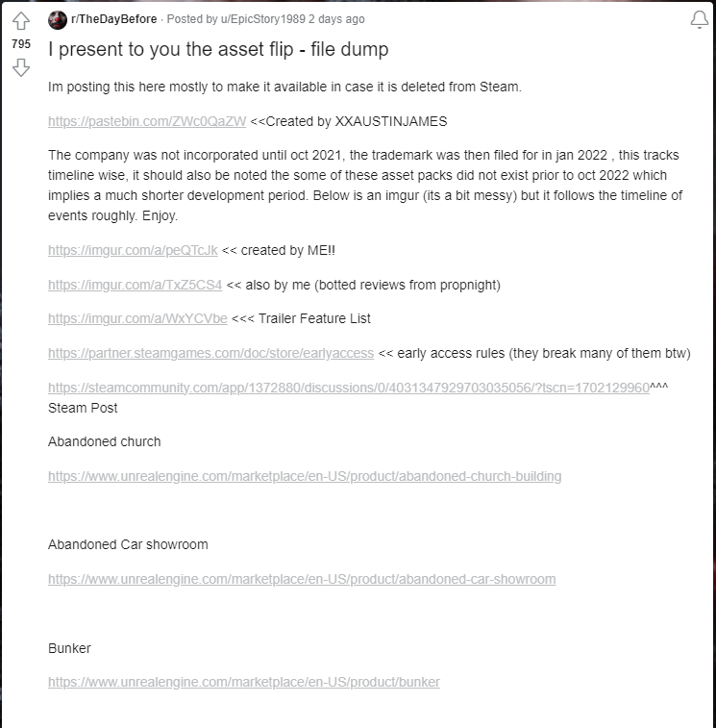Open abandoned car showroom marketplace link
This screenshot has height=728, width=716.
tap(302, 579)
